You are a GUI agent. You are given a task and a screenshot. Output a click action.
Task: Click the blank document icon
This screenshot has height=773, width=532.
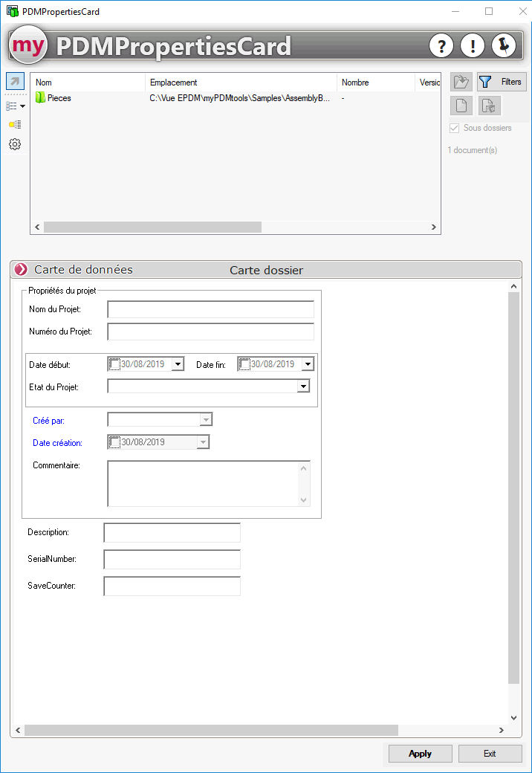point(461,106)
